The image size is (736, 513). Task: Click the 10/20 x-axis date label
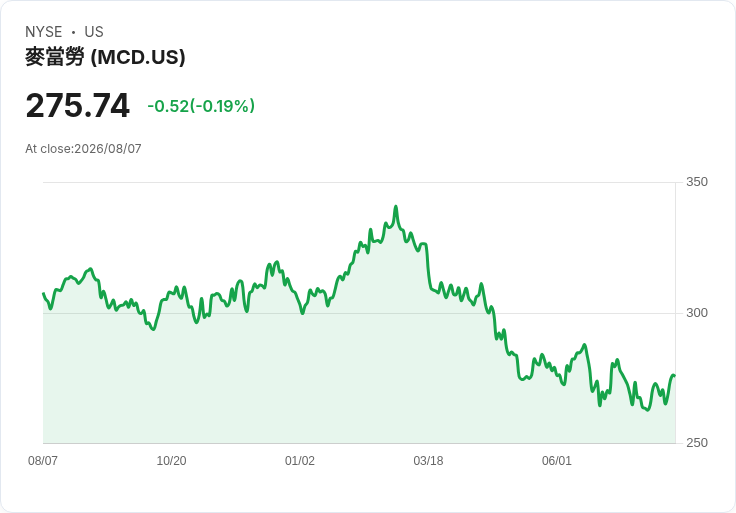click(x=171, y=460)
